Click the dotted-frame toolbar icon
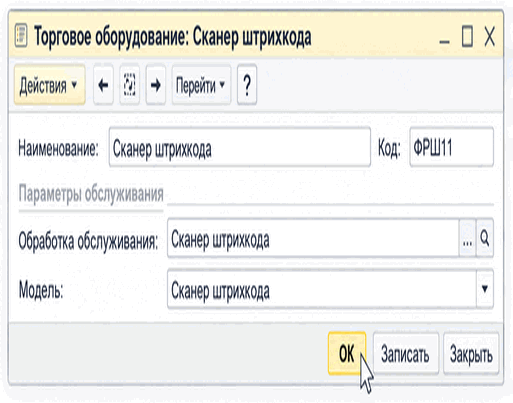The width and height of the screenshot is (513, 403). click(129, 85)
